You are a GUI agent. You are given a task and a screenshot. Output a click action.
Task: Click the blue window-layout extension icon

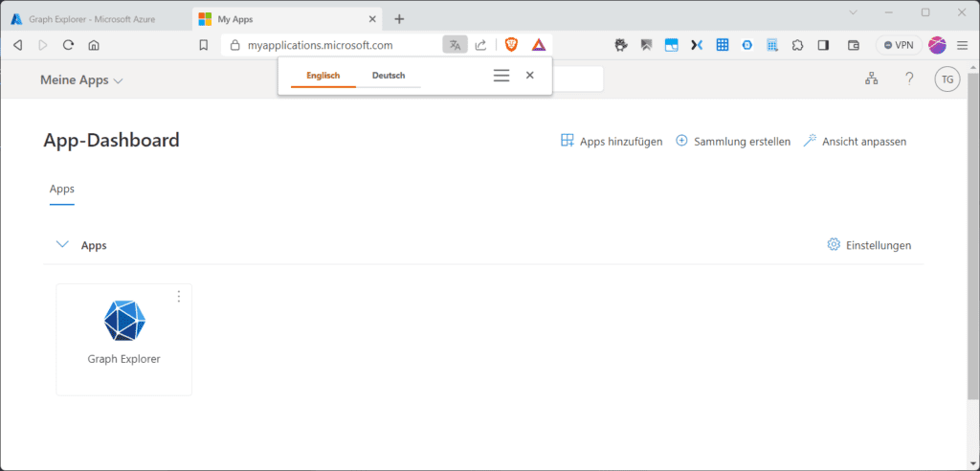[671, 45]
